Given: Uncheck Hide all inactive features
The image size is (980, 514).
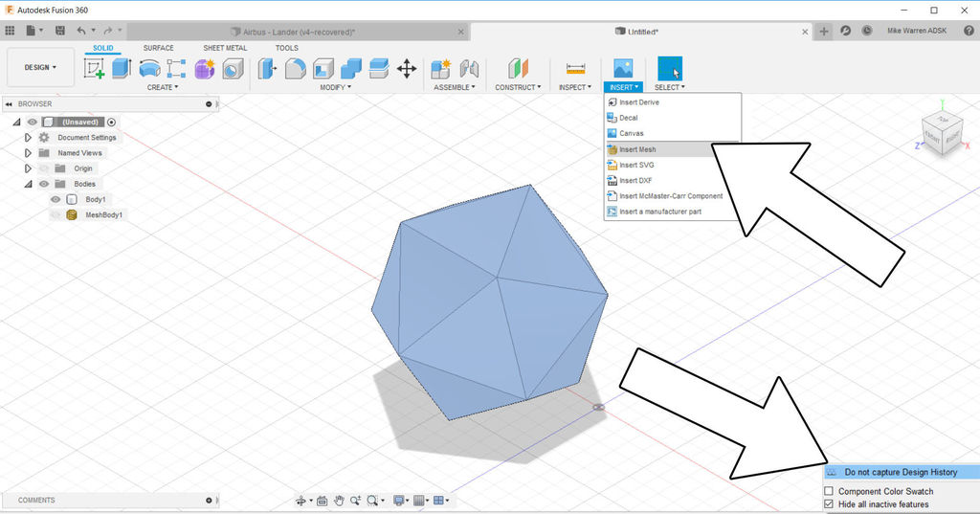Looking at the screenshot, I should coord(829,504).
